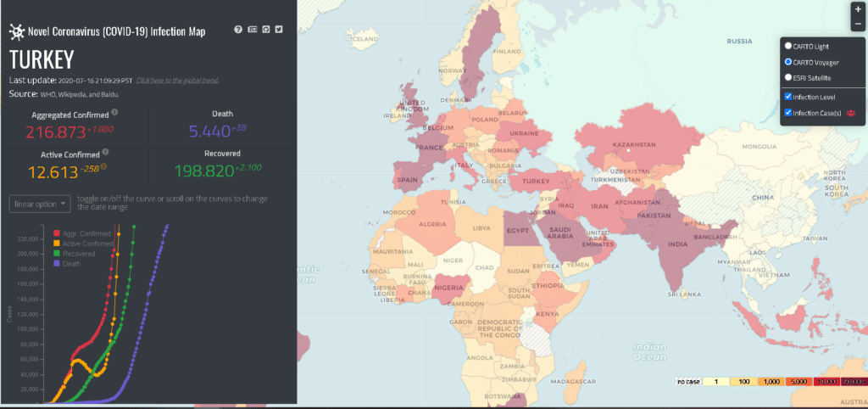Zoom out the map with minus button
This screenshot has width=868, height=409.
(x=858, y=24)
